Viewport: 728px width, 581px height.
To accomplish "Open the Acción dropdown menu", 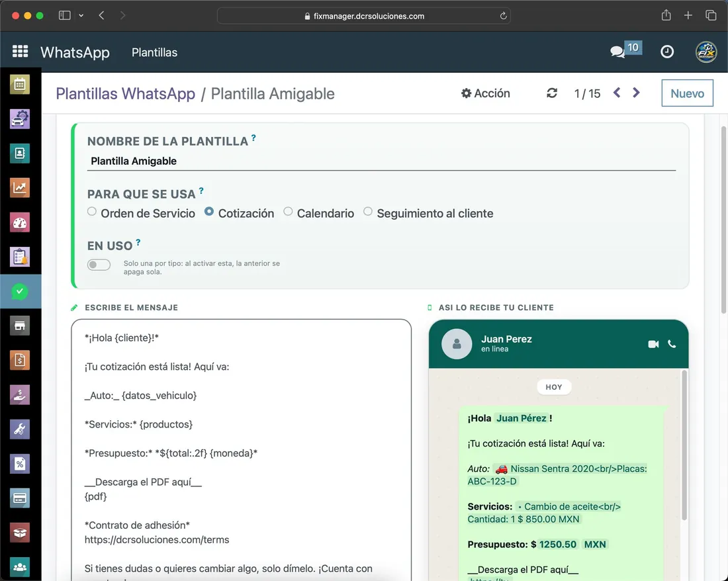I will [486, 93].
